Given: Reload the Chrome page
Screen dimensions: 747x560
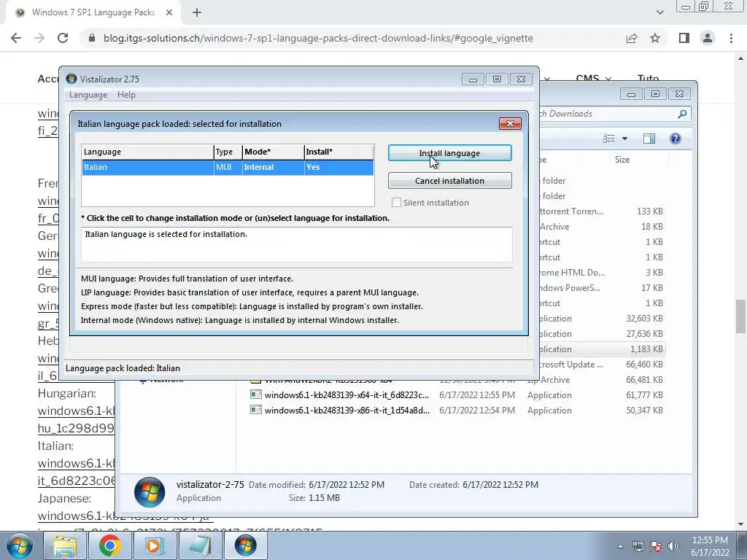Looking at the screenshot, I should (63, 38).
